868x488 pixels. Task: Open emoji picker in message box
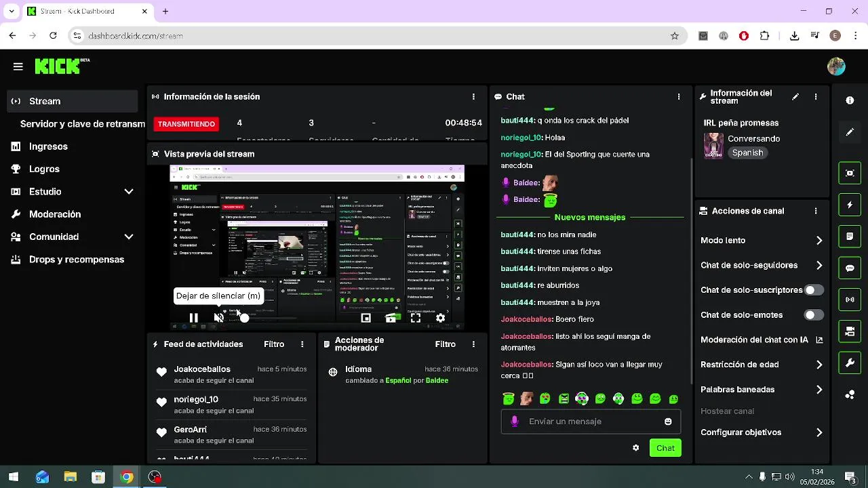click(668, 422)
